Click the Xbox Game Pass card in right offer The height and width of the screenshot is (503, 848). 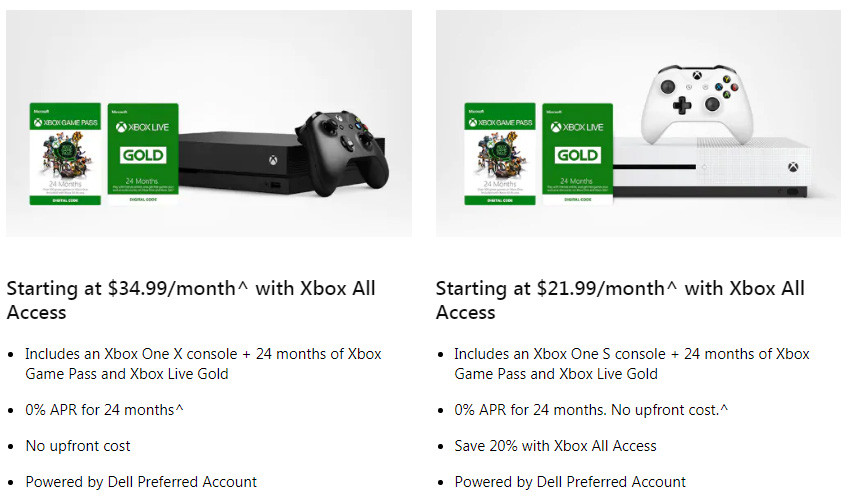[x=500, y=154]
